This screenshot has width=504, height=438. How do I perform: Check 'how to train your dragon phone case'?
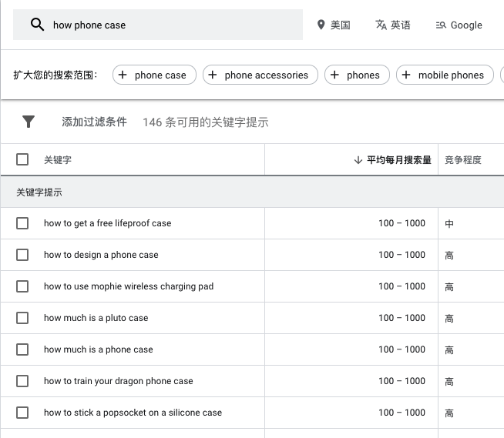[x=22, y=381]
